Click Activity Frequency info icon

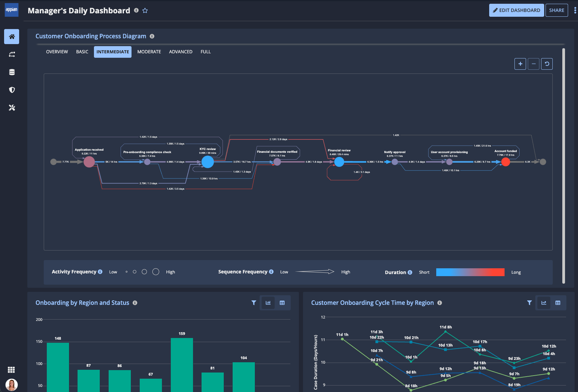(x=100, y=272)
